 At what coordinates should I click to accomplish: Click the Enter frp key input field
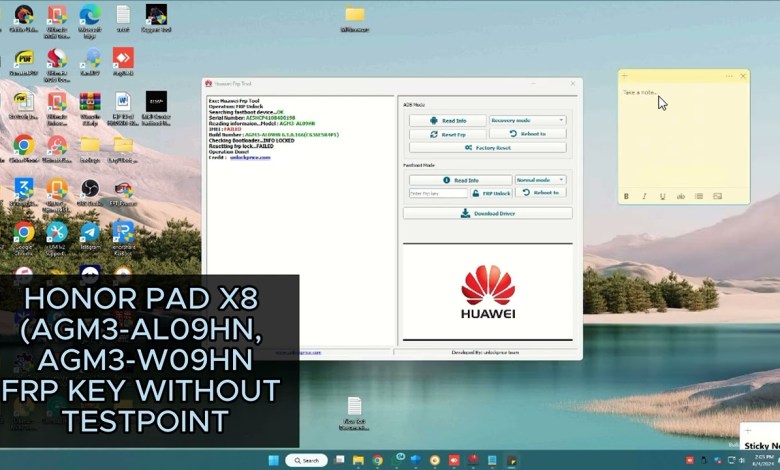pos(438,193)
